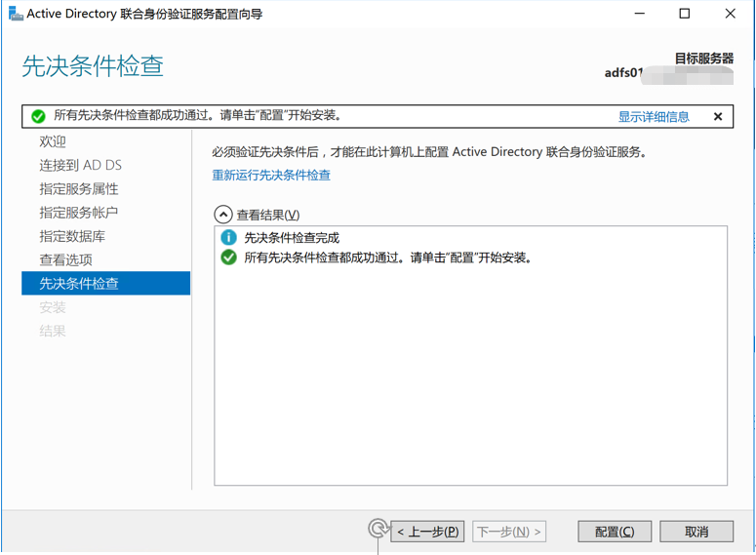Screen dimensions: 756x555
Task: Click 取消 to cancel the wizard
Action: coord(696,532)
